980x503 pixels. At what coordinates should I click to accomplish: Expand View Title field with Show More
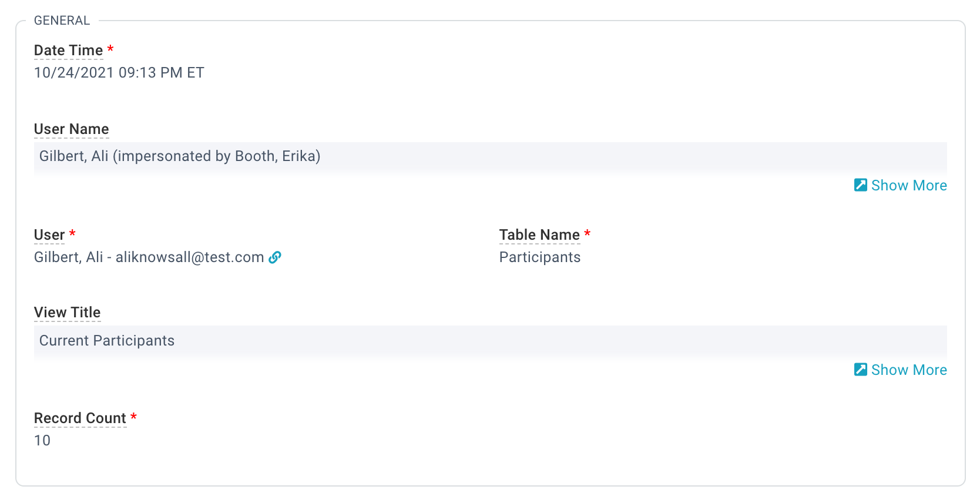900,370
